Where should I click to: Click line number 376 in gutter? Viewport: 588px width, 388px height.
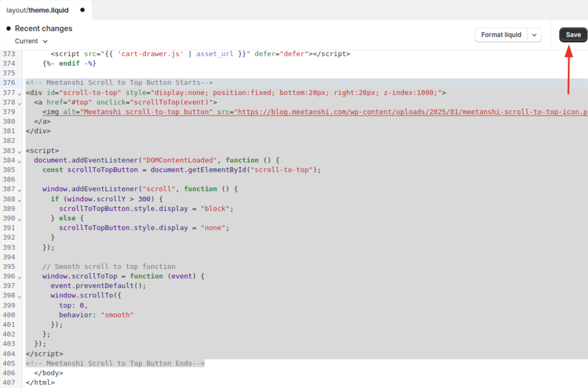[x=9, y=82]
